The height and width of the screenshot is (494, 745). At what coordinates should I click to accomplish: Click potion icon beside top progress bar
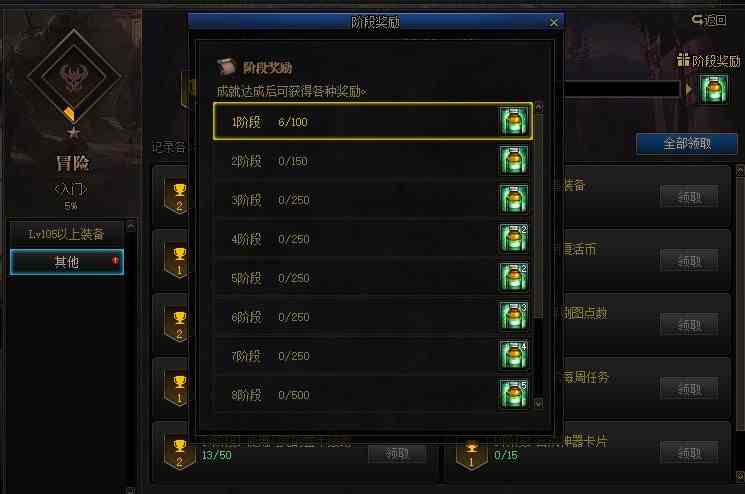pyautogui.click(x=713, y=89)
